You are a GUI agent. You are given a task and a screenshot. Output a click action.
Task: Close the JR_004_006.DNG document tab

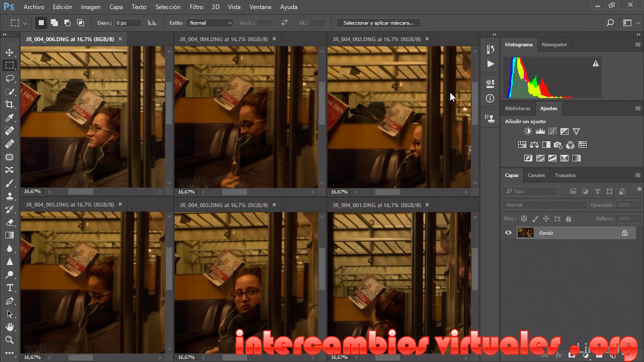(x=120, y=39)
